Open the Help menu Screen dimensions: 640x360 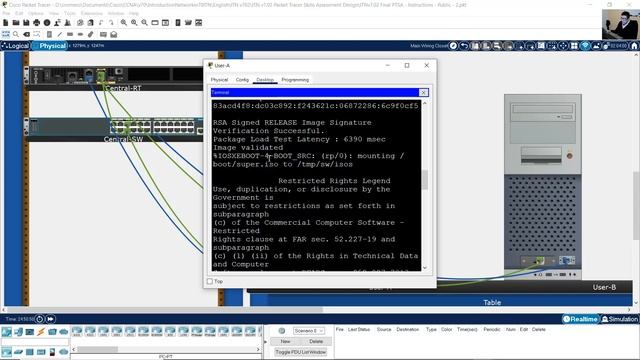[134, 13]
